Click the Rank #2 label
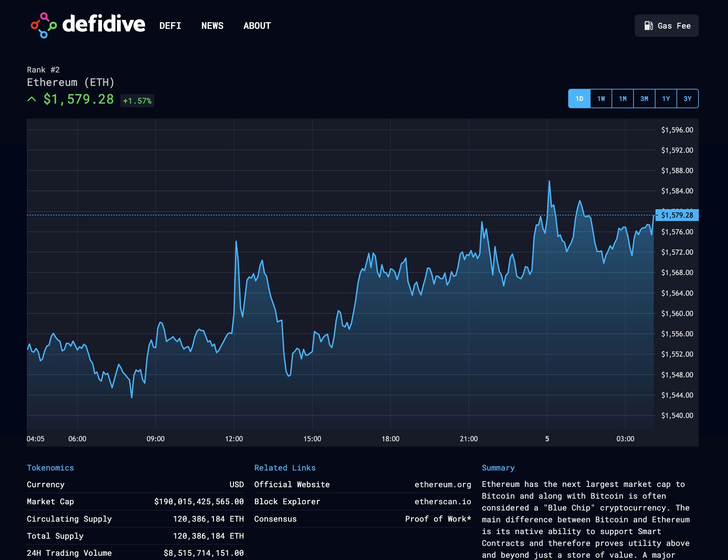Image resolution: width=728 pixels, height=560 pixels. point(43,70)
